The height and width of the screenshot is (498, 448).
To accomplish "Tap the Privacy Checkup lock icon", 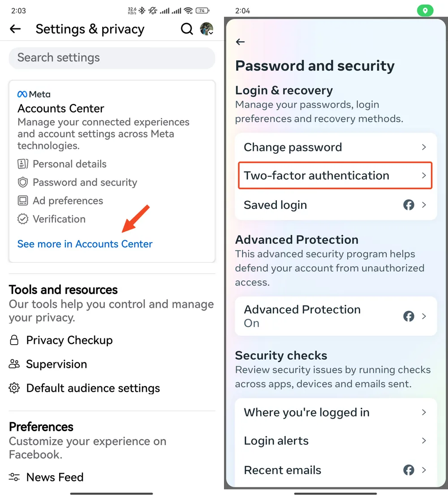I will tap(14, 341).
